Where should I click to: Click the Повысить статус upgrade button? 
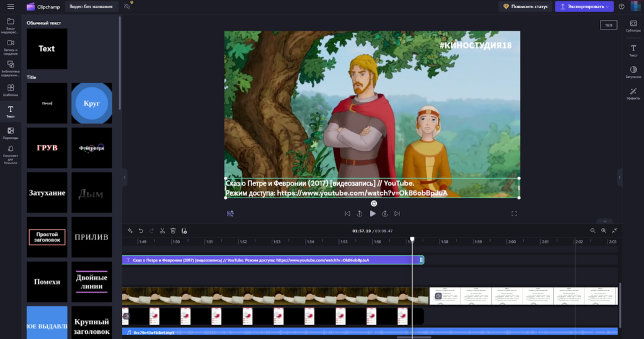[525, 6]
